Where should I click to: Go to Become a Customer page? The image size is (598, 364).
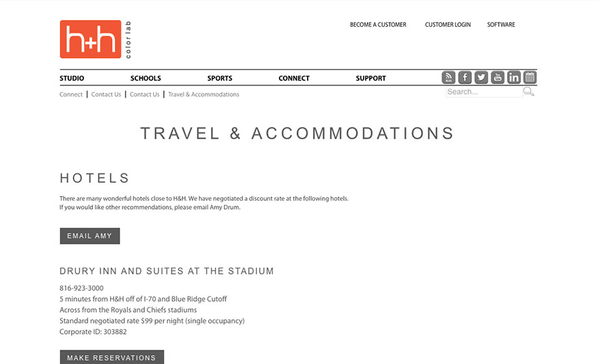click(378, 25)
